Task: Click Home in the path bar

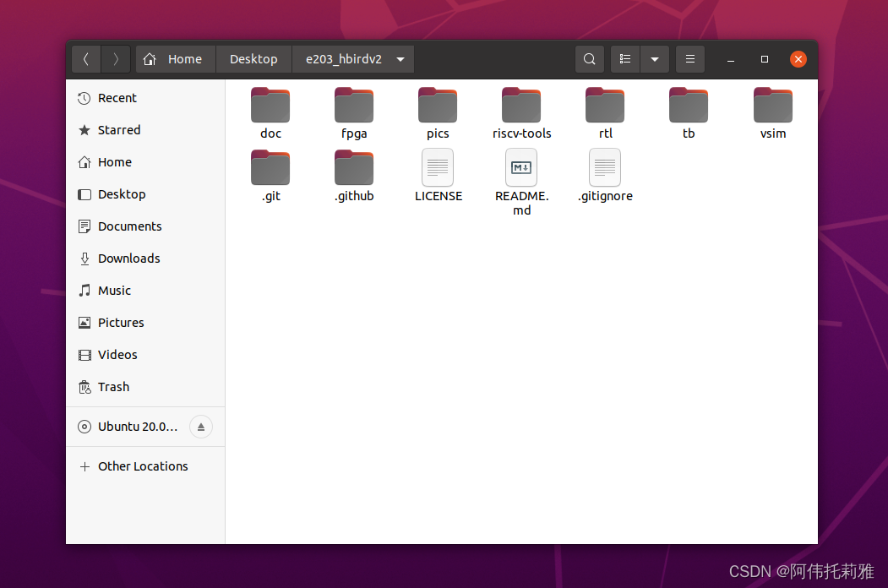Action: 176,59
